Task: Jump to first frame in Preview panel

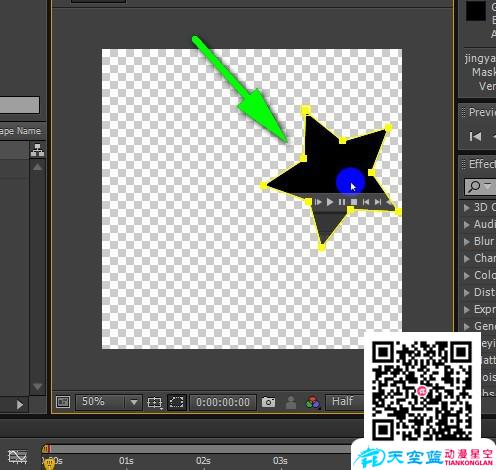Action: [x=475, y=136]
